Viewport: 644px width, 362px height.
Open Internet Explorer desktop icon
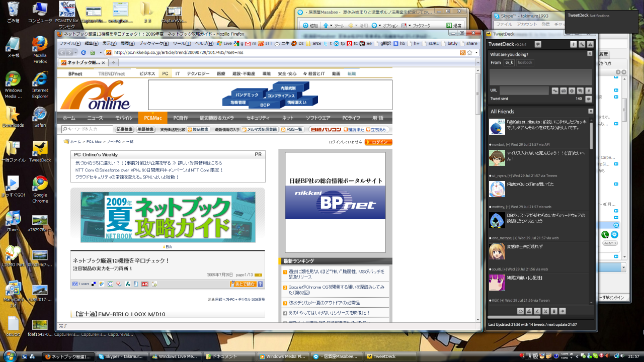pyautogui.click(x=40, y=85)
